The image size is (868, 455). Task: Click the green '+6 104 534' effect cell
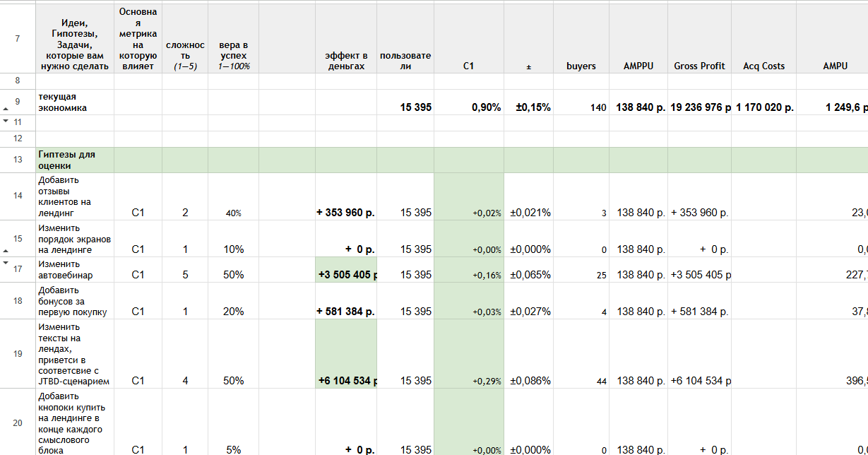point(346,354)
